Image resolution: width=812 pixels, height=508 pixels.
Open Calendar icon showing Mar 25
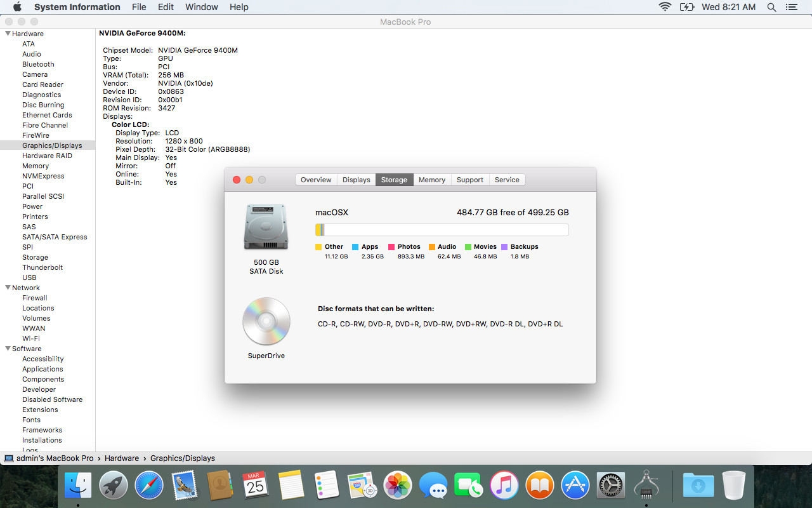pyautogui.click(x=256, y=486)
